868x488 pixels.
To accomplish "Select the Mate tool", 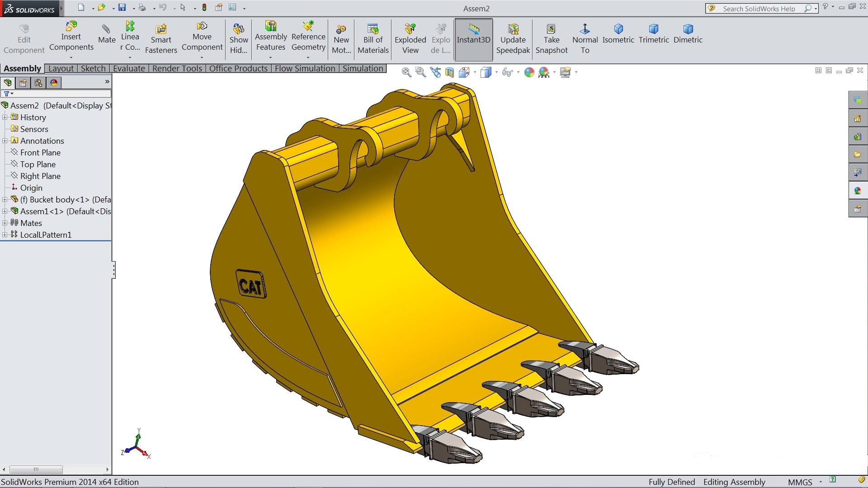I will [107, 36].
